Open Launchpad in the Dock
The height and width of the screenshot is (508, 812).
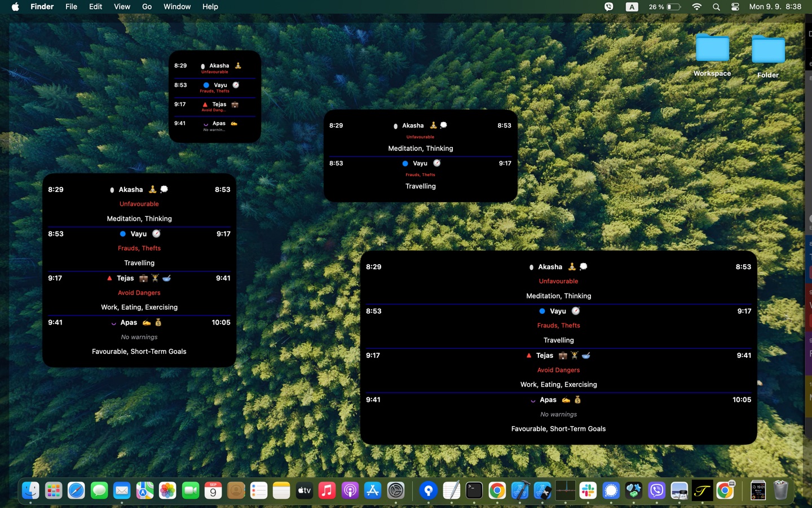point(54,491)
